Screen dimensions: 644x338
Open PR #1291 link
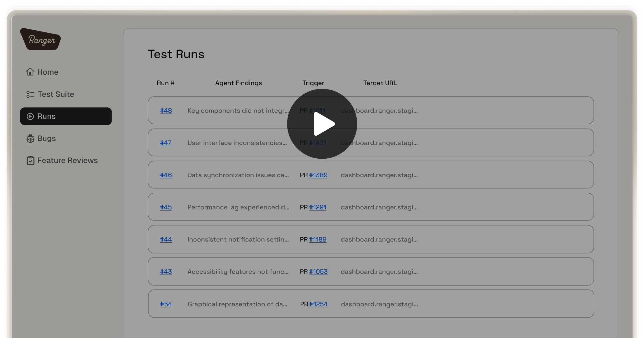pyautogui.click(x=318, y=207)
